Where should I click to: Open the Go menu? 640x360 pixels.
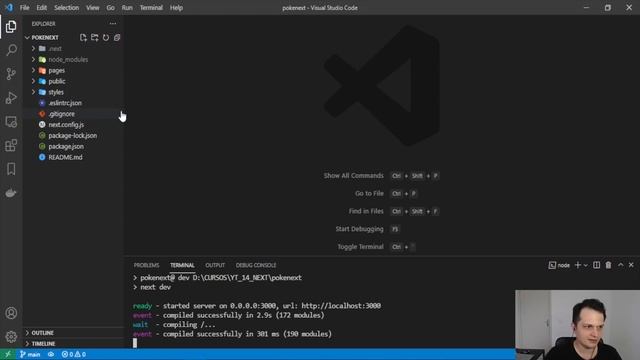click(111, 8)
